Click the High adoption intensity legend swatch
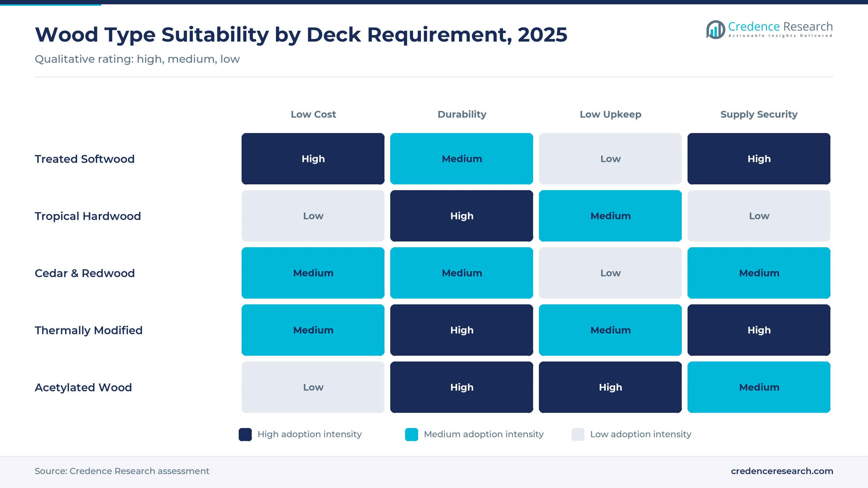The height and width of the screenshot is (488, 868). (x=245, y=435)
